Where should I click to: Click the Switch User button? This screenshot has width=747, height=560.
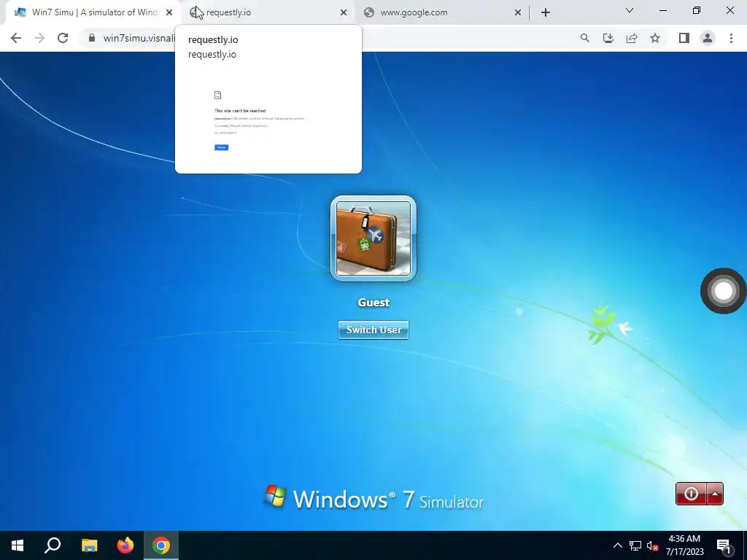(373, 330)
